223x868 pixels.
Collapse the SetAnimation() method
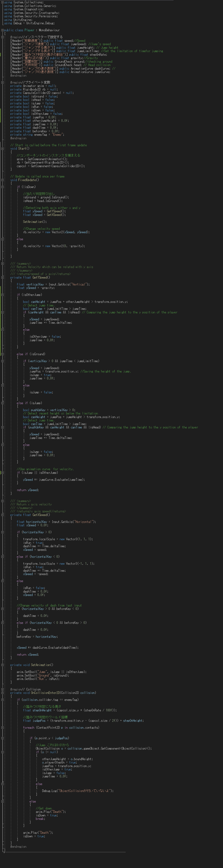[x=2, y=665]
